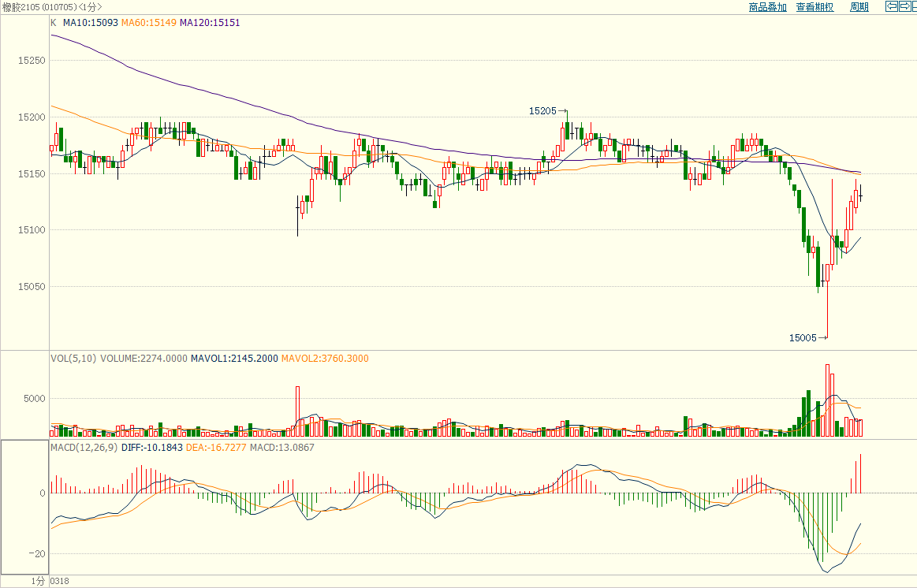Open the 商品叠加 overlay link

767,7
